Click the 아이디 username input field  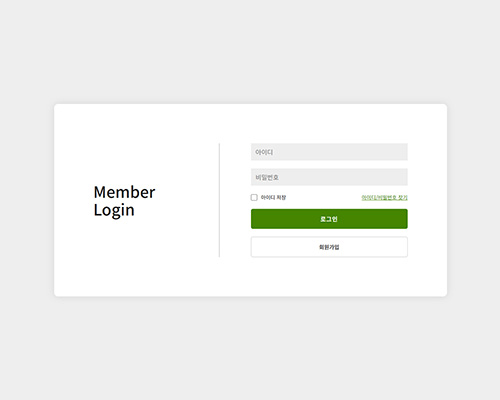(329, 152)
